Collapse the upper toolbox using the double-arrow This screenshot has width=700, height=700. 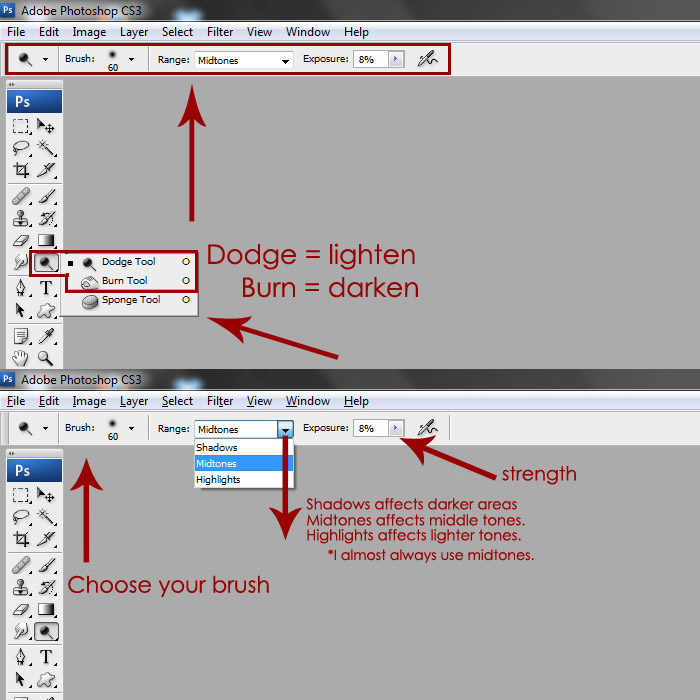point(11,84)
